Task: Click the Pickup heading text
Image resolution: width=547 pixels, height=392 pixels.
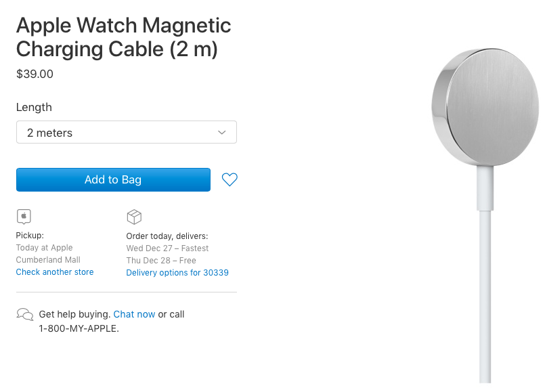Action: [30, 236]
